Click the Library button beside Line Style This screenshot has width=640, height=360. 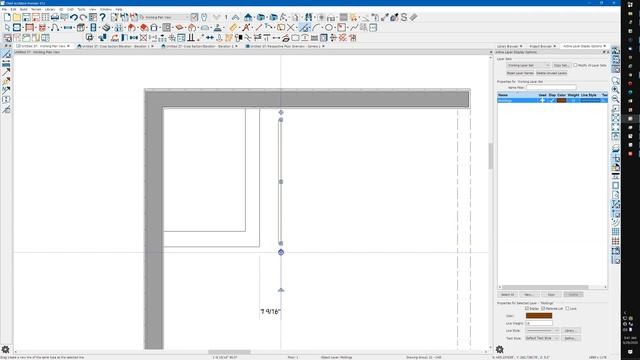pos(571,331)
